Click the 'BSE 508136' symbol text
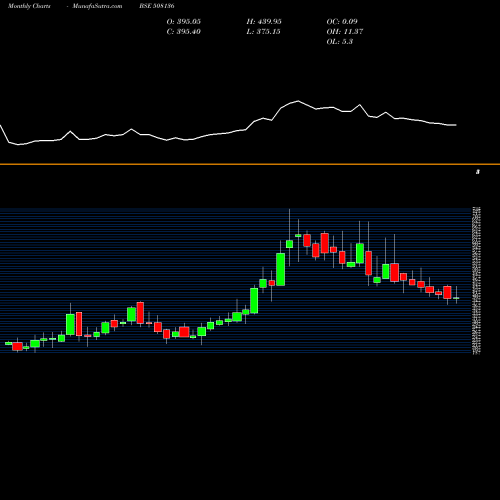Image resolution: width=500 pixels, height=500 pixels. (x=157, y=6)
